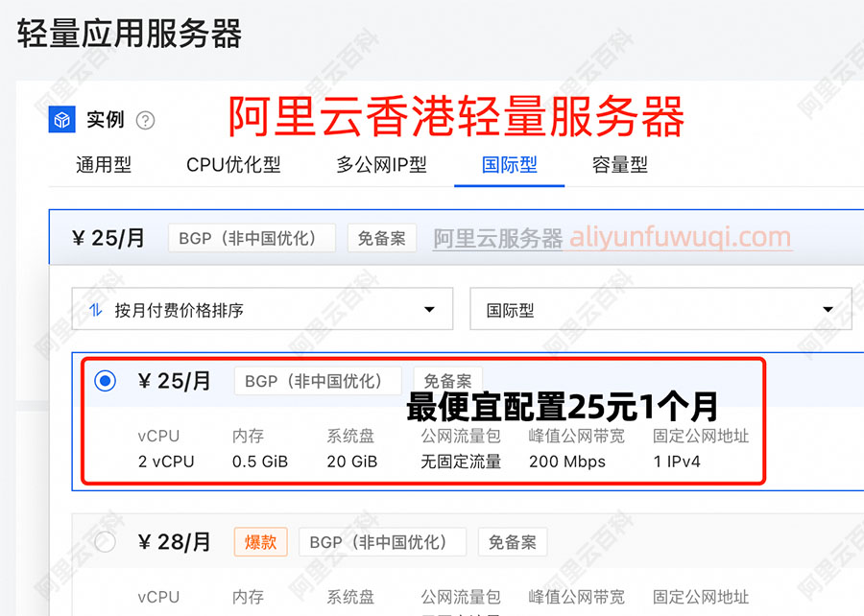Click the 20 GiB system disk value
The image size is (864, 616).
click(352, 462)
